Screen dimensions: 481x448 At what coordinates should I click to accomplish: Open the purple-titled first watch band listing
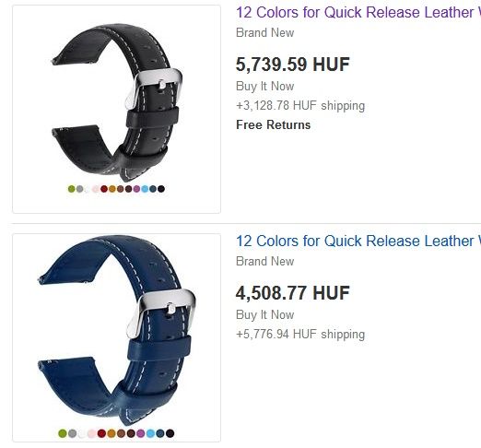358,13
